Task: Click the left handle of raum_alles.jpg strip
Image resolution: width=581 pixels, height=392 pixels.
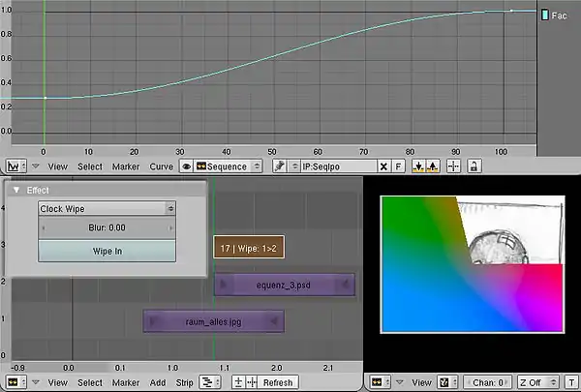Action: (x=152, y=321)
